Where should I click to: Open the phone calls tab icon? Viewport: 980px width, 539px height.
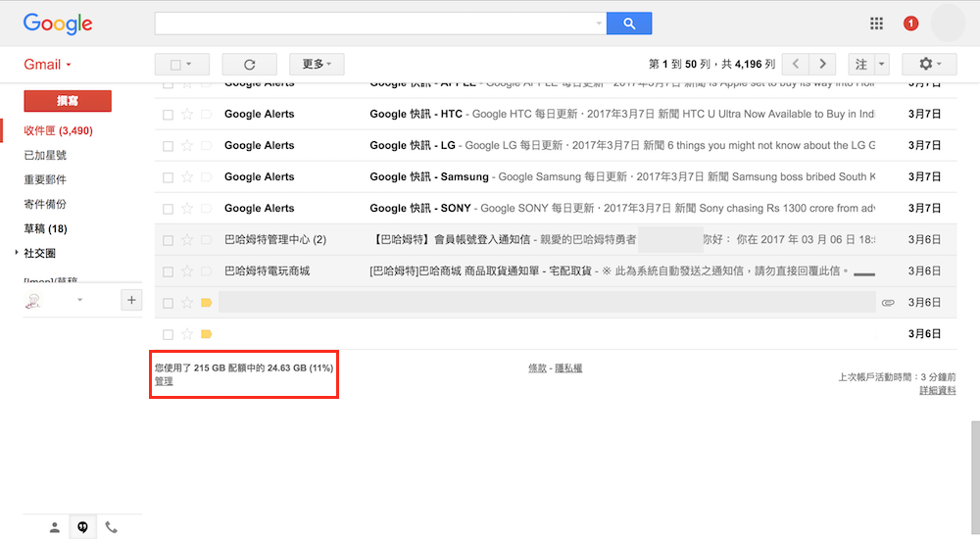coord(112,527)
